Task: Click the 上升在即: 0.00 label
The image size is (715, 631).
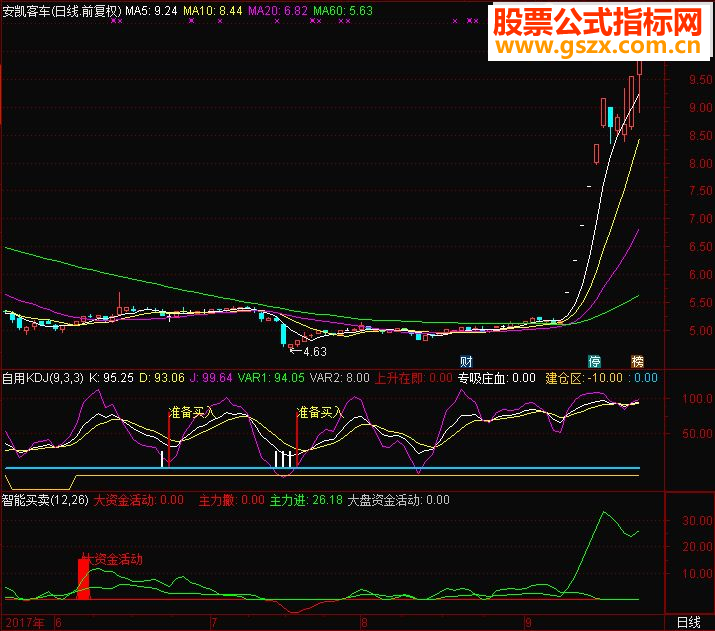Action: tap(413, 378)
